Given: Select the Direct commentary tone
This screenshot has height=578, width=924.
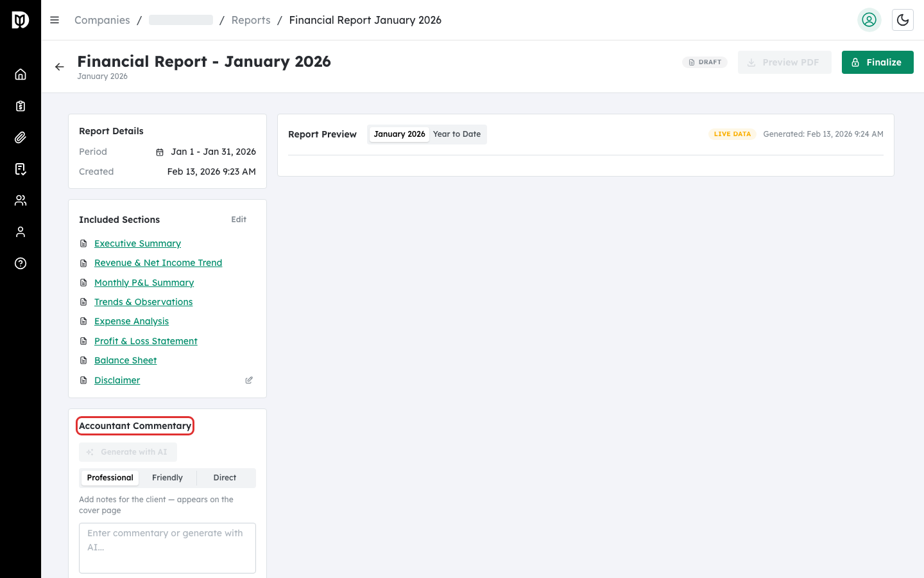Looking at the screenshot, I should [225, 477].
